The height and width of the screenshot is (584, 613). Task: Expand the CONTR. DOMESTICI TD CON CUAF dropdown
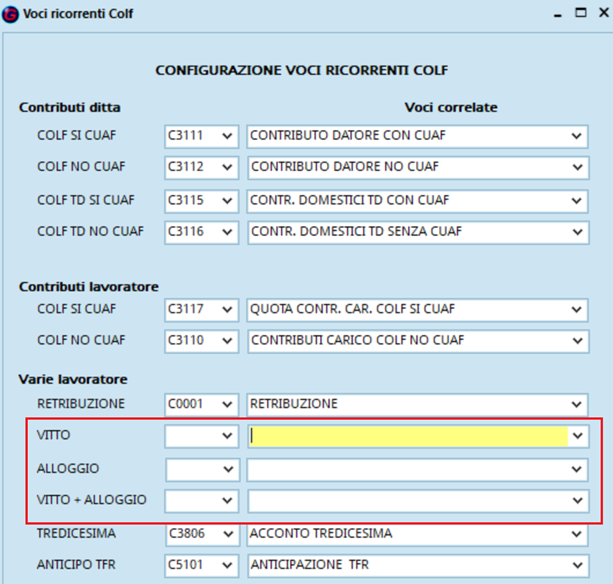click(576, 201)
